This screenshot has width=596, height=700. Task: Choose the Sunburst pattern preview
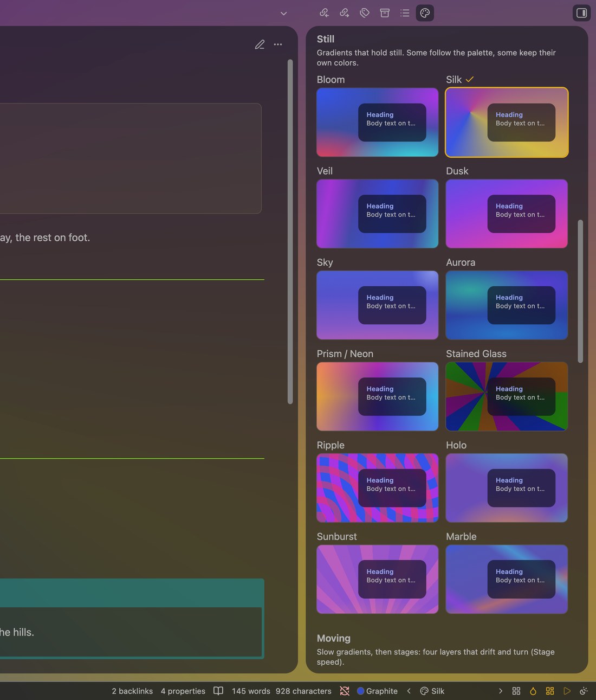[378, 579]
